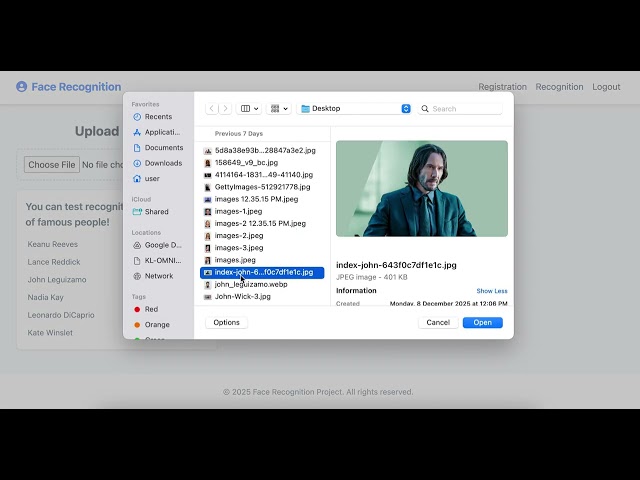Select file GettyImages-512921778.jpg
Screen dimensions: 640x480
pyautogui.click(x=262, y=187)
